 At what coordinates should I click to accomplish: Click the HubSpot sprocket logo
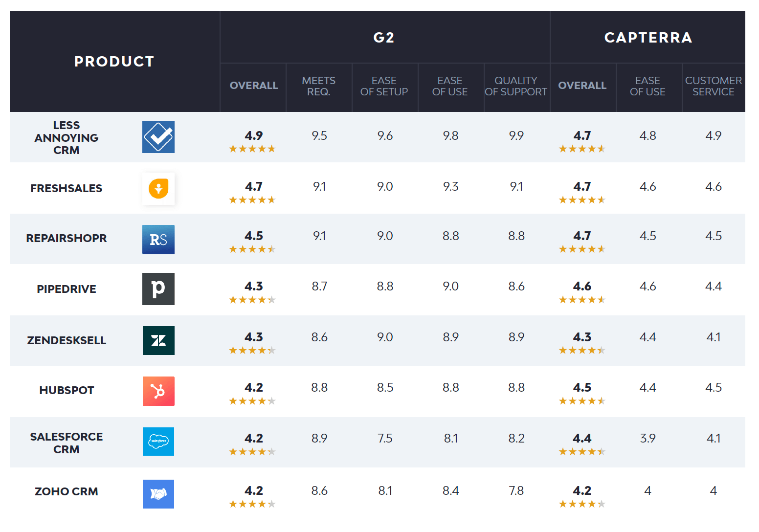pos(158,391)
